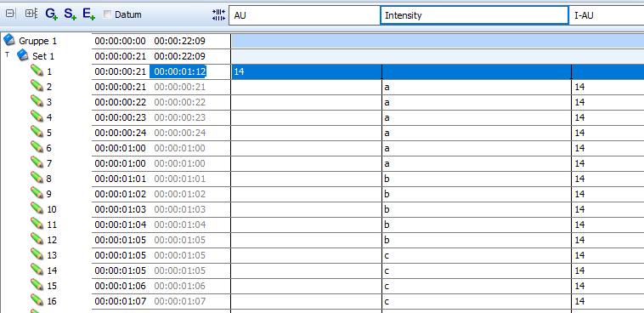This screenshot has height=313, width=644.
Task: Collapse Set 1 using its T marker
Action: coord(7,54)
